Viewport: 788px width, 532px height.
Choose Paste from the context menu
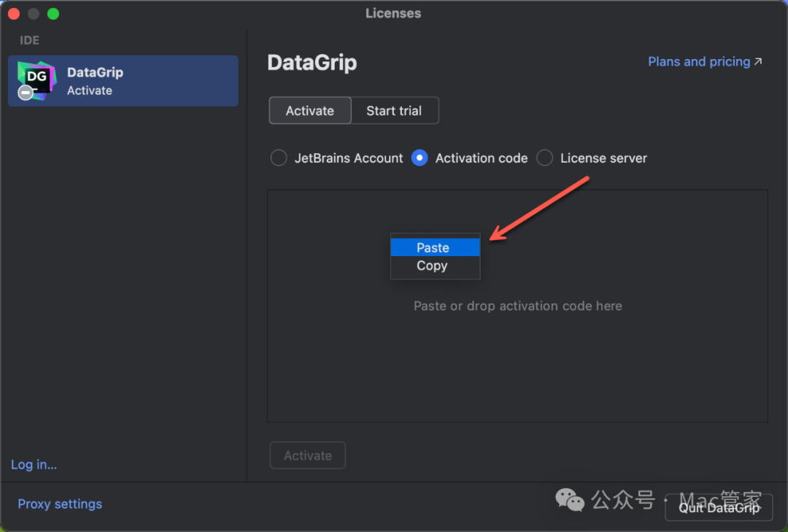tap(433, 248)
